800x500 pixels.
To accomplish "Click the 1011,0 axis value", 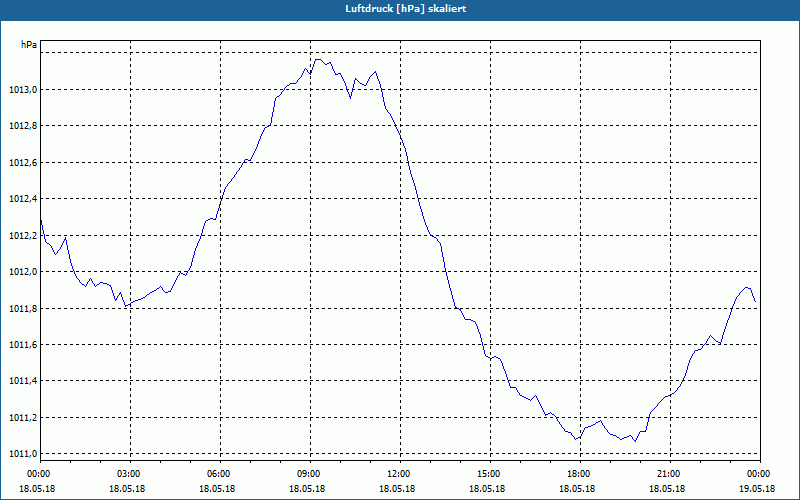I will [23, 454].
